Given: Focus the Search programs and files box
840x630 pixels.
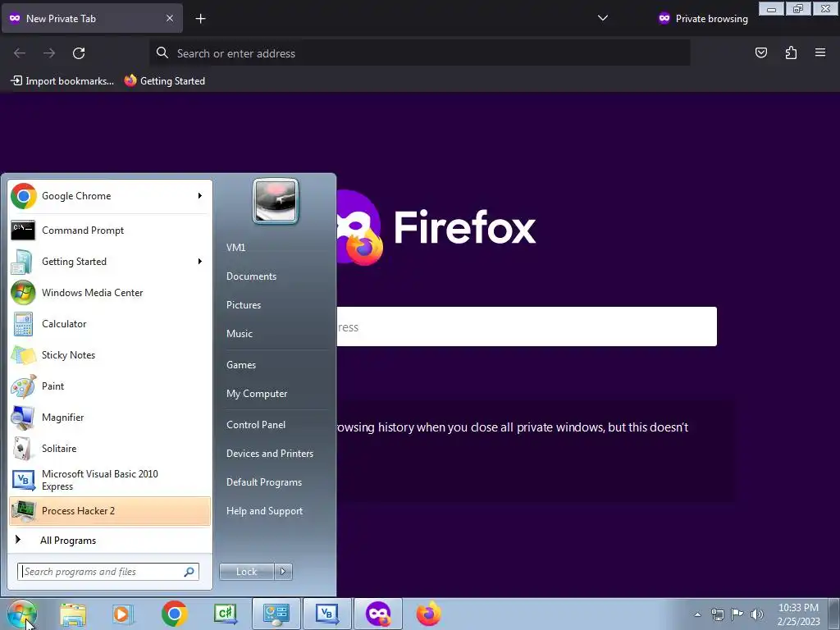Looking at the screenshot, I should coord(108,572).
